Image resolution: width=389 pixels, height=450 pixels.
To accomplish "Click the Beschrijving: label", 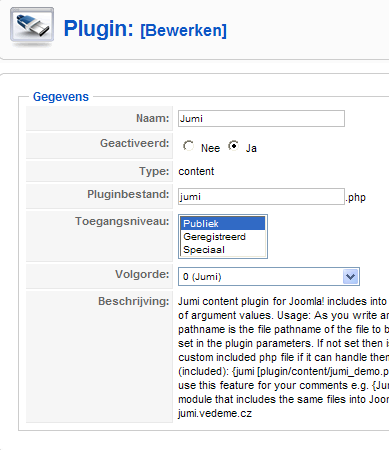I will [134, 301].
